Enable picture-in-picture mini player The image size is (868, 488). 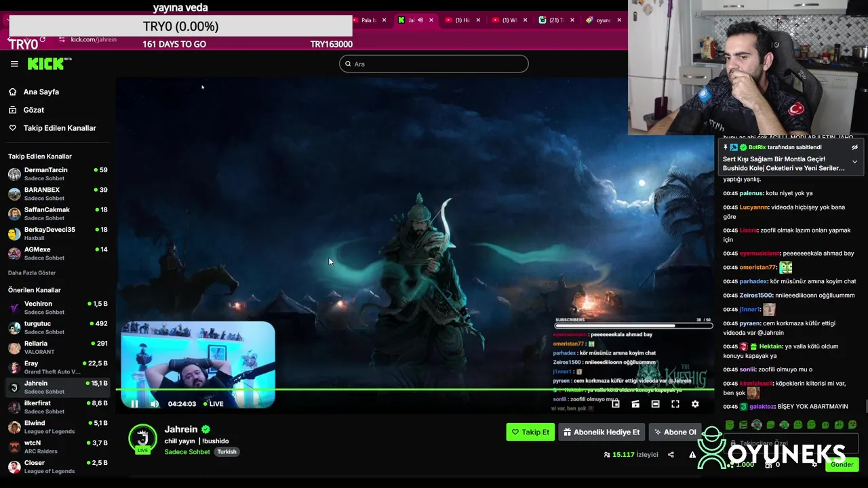616,404
